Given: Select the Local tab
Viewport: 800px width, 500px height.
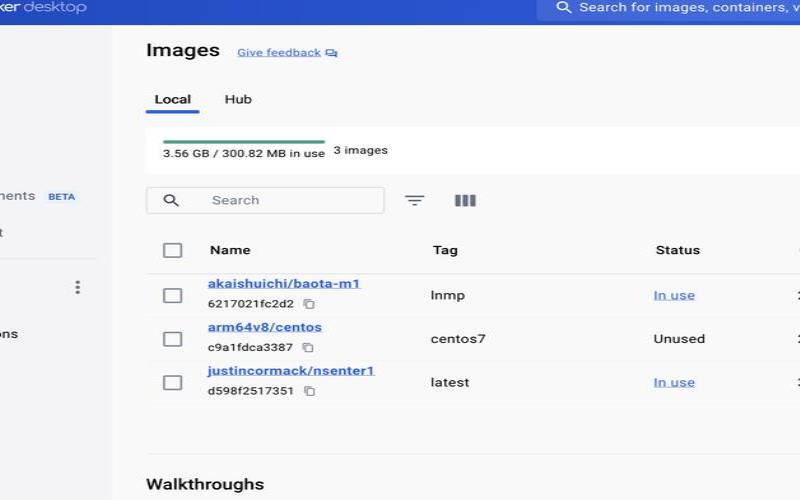Looking at the screenshot, I should pyautogui.click(x=172, y=99).
